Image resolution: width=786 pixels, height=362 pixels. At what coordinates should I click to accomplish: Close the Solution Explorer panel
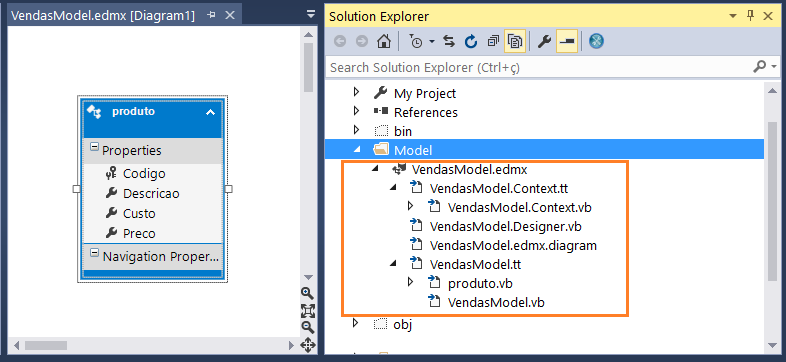[x=767, y=16]
